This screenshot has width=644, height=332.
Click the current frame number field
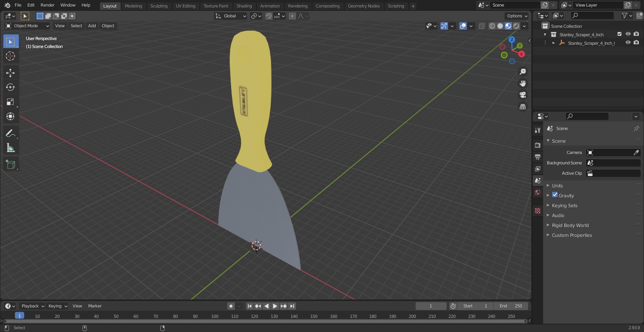[431, 306]
